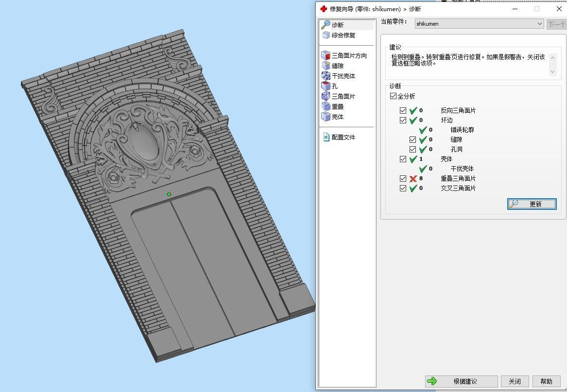This screenshot has height=392, width=567.
Task: Toggle the 坏边 bad edges checkbox
Action: [x=403, y=120]
